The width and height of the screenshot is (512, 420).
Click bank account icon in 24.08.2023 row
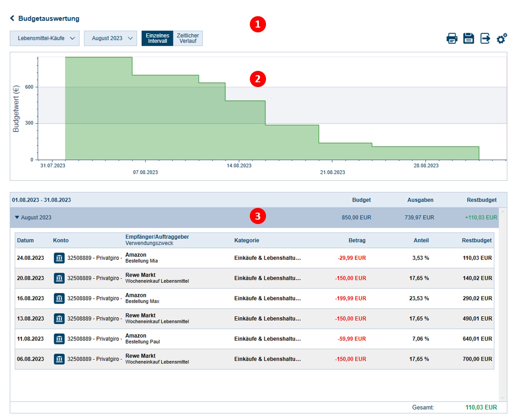coord(59,258)
